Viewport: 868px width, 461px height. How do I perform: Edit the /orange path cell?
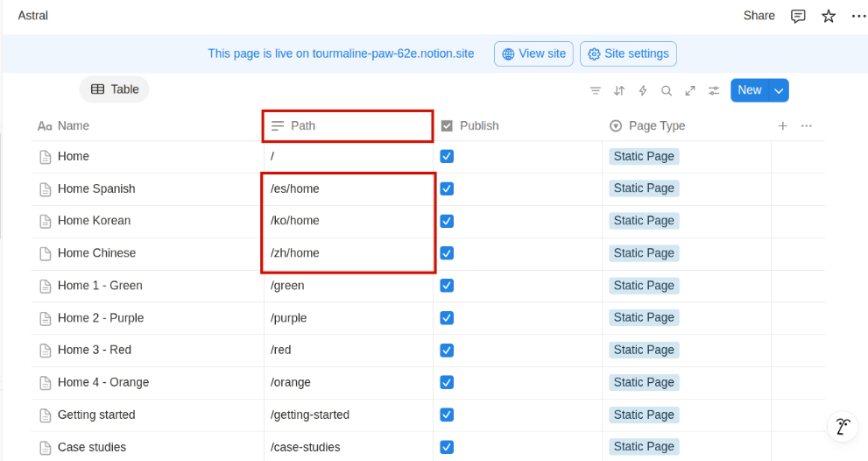pos(349,383)
